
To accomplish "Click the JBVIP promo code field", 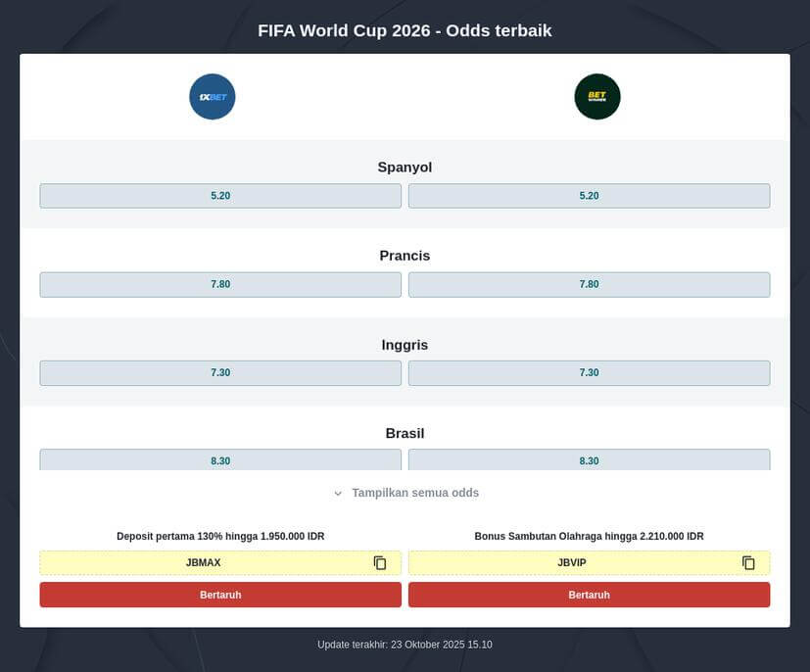I will 572,563.
